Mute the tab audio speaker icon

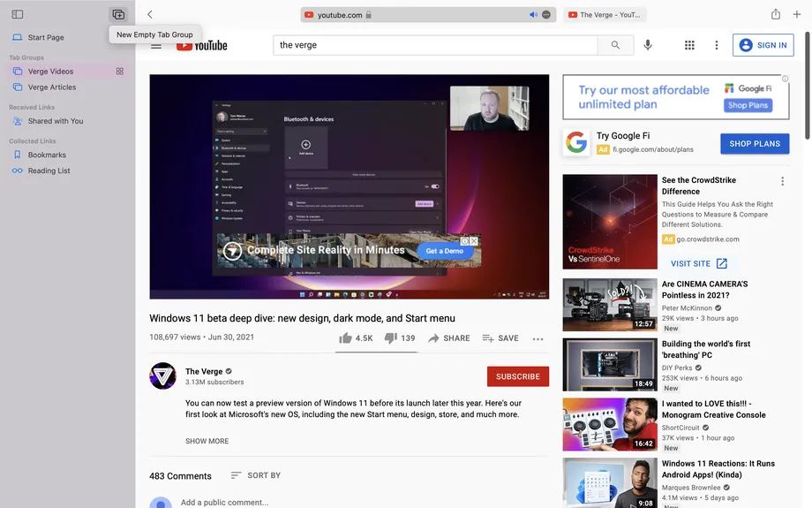coord(533,15)
